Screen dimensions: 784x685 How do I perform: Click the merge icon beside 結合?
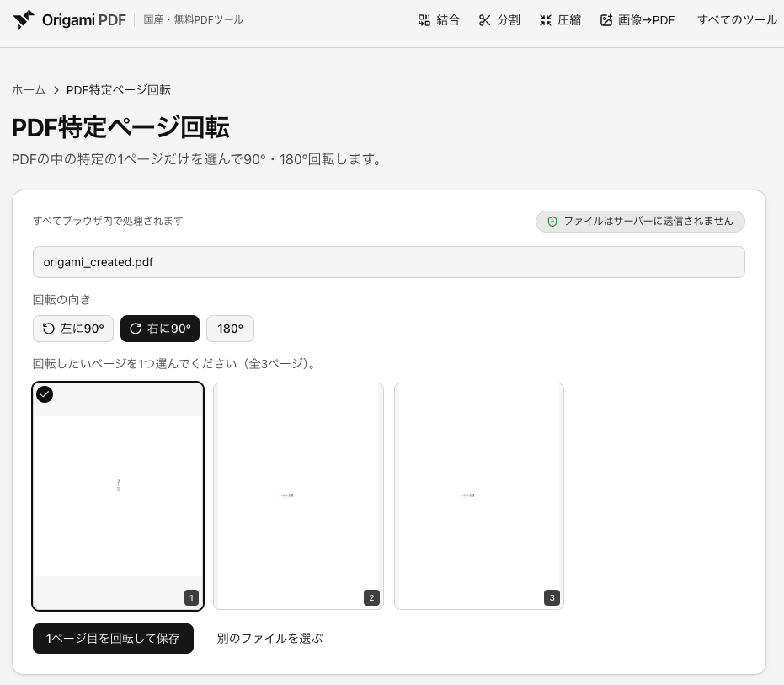424,20
